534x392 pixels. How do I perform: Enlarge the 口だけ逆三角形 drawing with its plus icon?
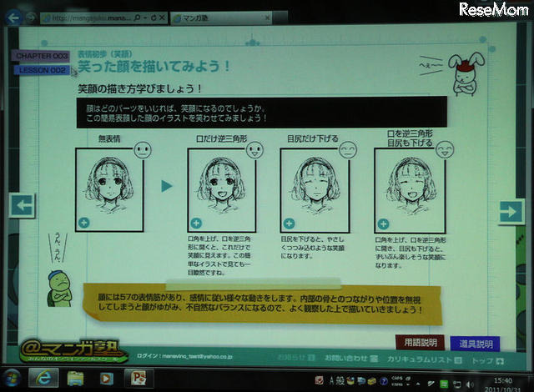pyautogui.click(x=195, y=224)
